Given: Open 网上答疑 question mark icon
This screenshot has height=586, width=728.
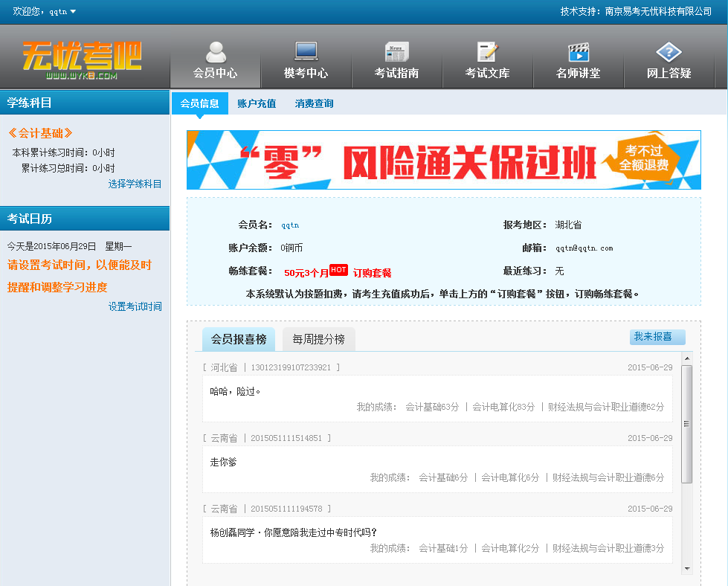Looking at the screenshot, I should pos(669,51).
